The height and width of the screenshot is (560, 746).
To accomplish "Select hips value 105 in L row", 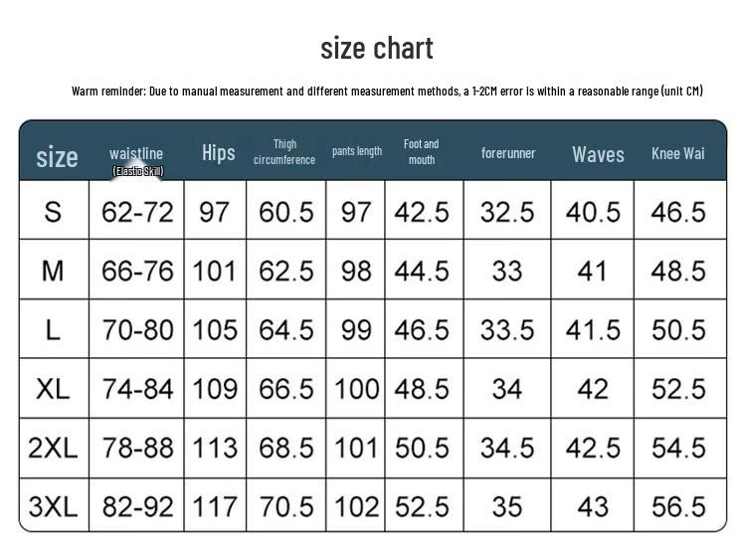I will tap(215, 329).
